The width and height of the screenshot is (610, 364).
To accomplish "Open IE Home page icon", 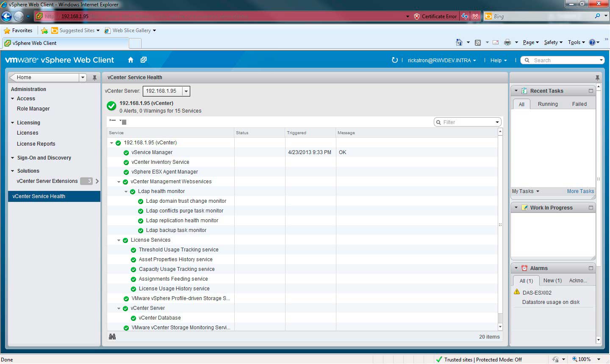I will point(459,42).
